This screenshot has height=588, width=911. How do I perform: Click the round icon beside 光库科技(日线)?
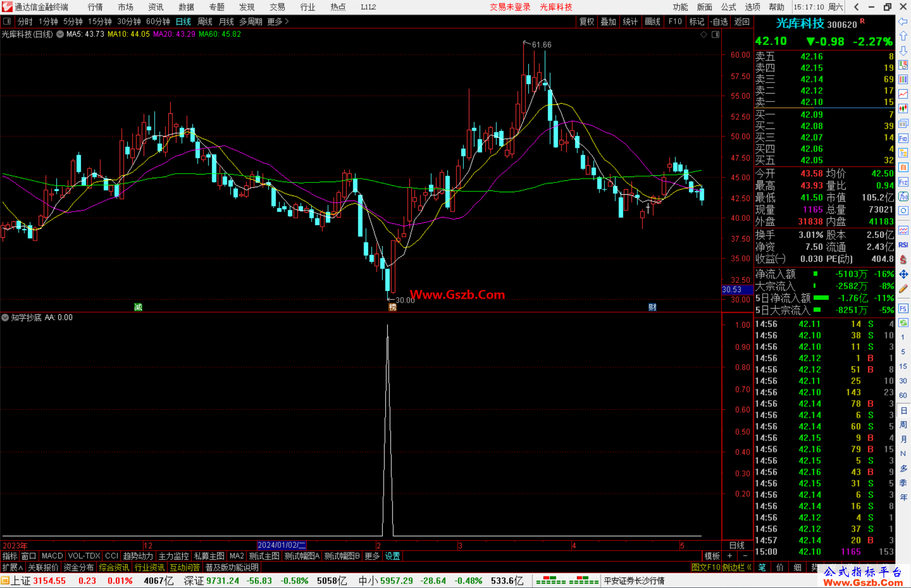pos(60,35)
